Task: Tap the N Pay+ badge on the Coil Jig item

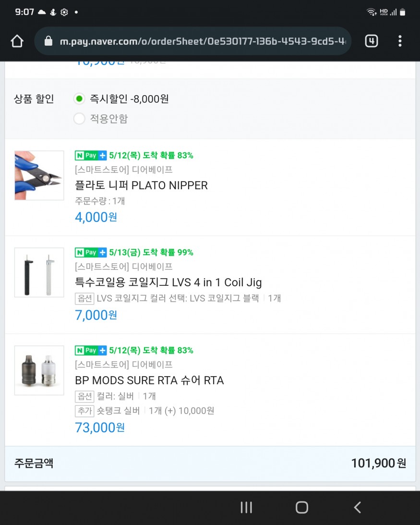Action: [91, 252]
